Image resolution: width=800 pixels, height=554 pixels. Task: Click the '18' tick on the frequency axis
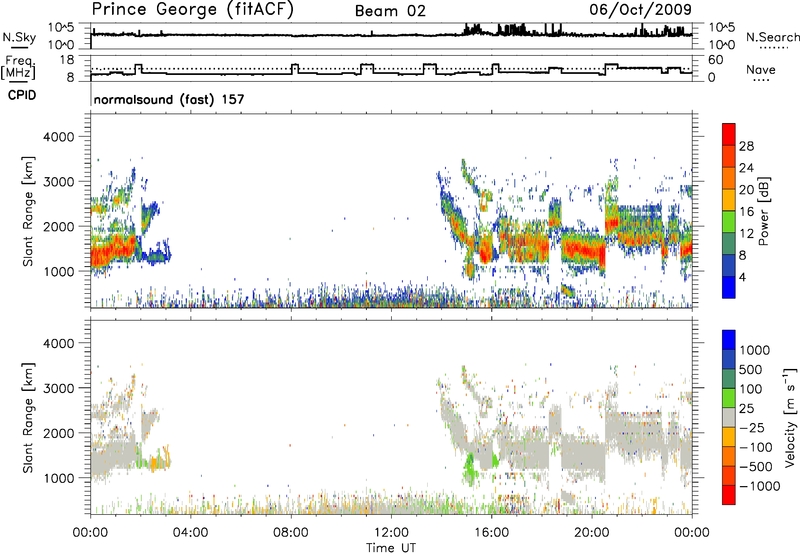coord(67,60)
